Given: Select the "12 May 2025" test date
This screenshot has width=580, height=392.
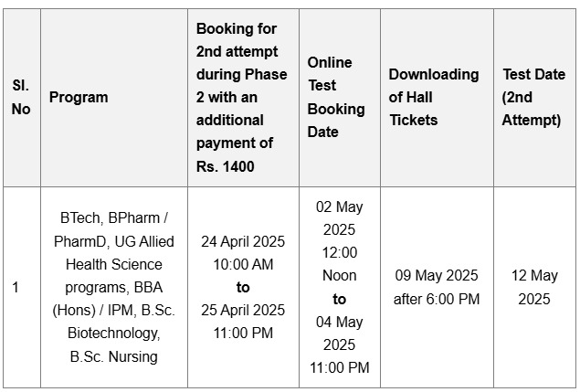Looking at the screenshot, I should (534, 287).
